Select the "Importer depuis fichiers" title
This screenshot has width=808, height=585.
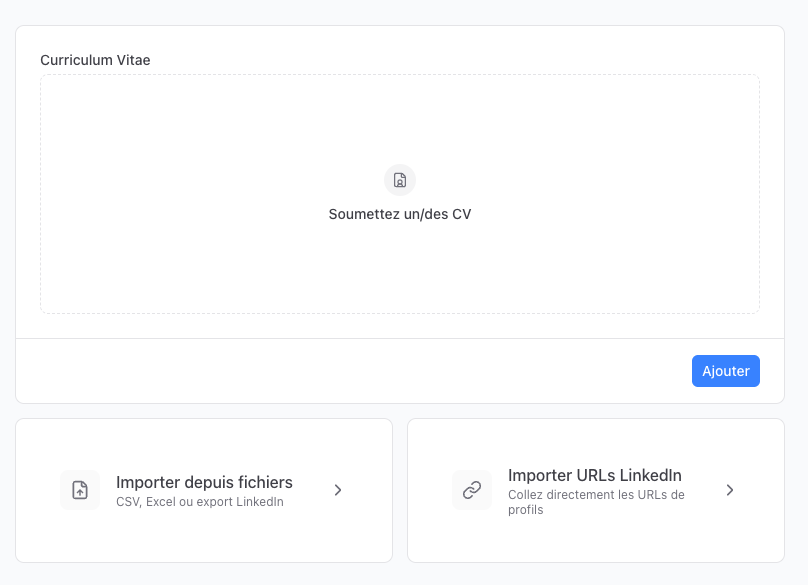(204, 482)
